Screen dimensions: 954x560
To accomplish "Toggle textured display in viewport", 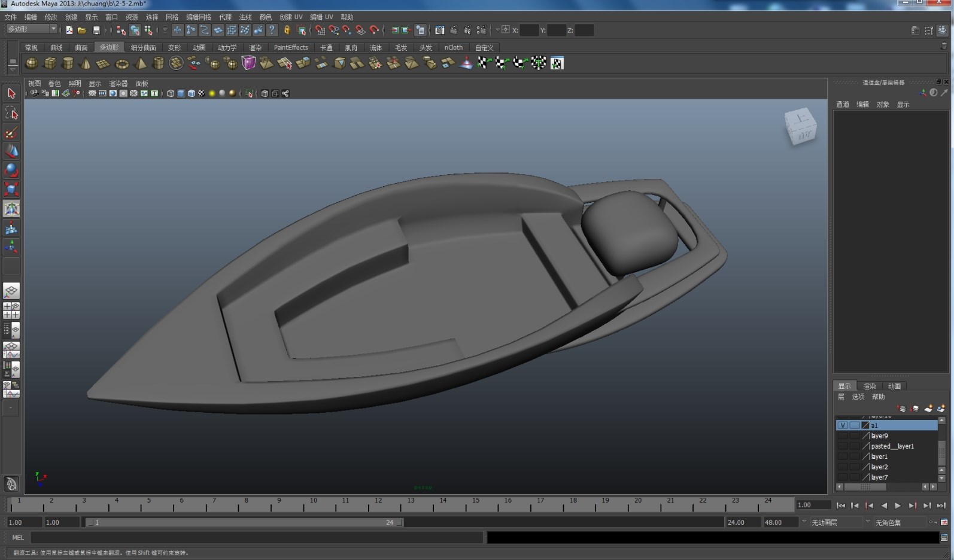I will point(202,93).
